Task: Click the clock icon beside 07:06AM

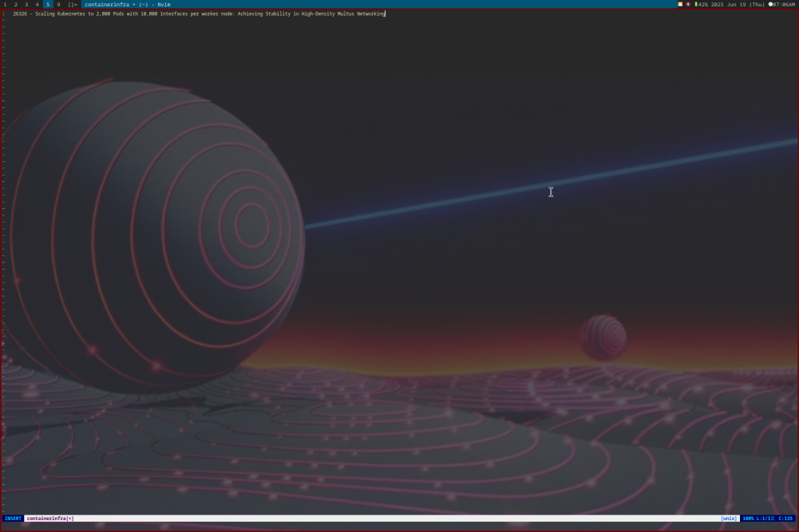Action: [x=770, y=4]
